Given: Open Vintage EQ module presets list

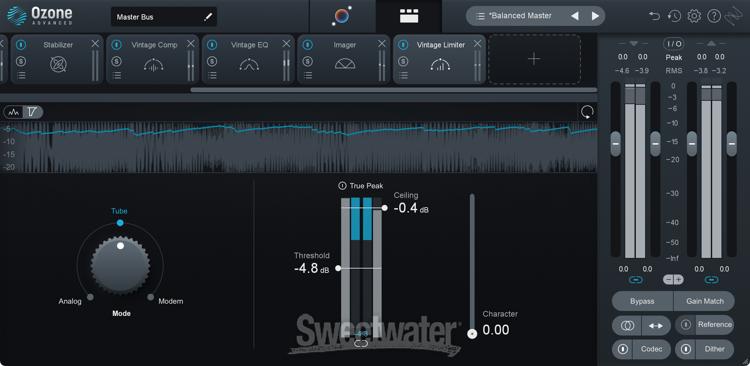Looking at the screenshot, I should (x=212, y=76).
